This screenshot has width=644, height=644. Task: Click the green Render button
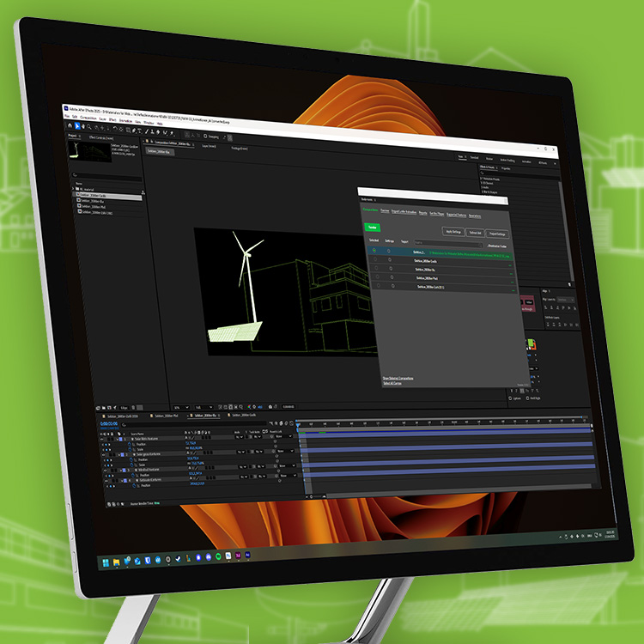point(374,227)
